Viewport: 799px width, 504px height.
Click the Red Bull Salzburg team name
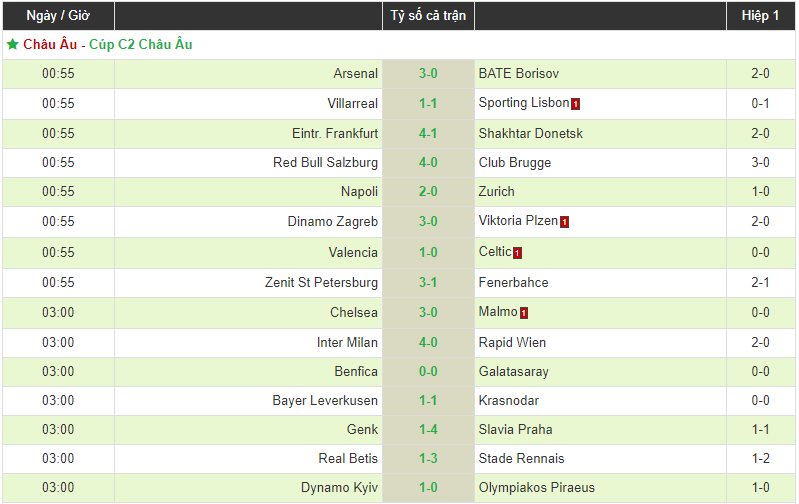tap(325, 163)
